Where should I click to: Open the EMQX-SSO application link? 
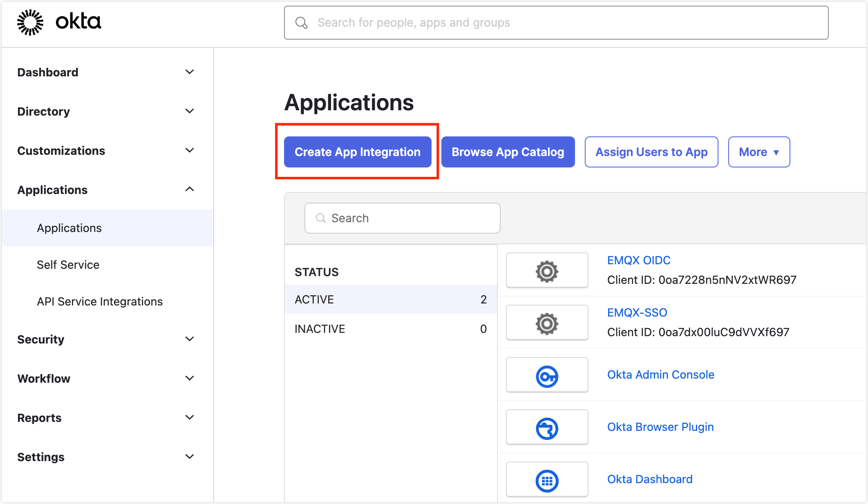click(637, 312)
